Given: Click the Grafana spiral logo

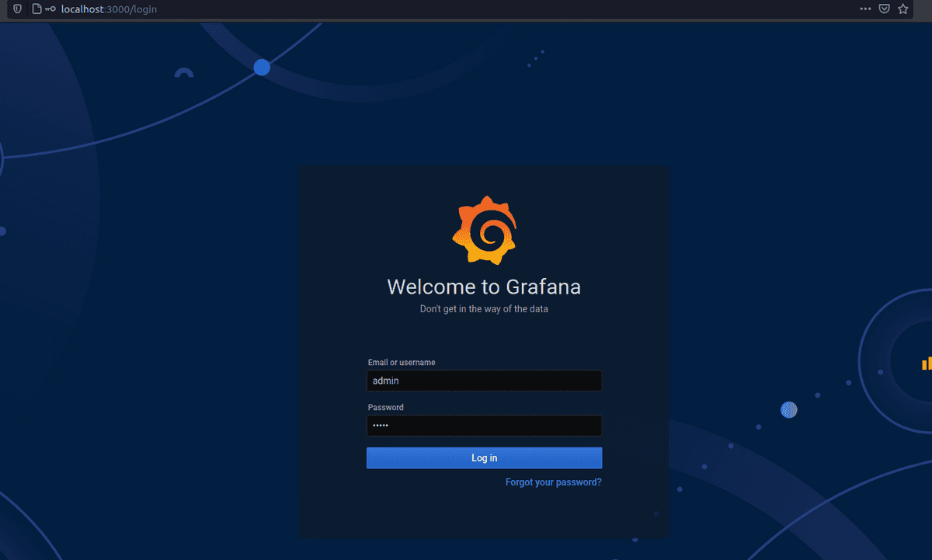Looking at the screenshot, I should point(484,230).
